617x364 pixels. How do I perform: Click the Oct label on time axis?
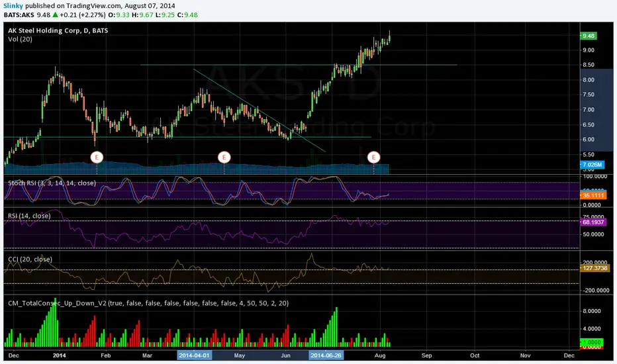[x=475, y=355]
